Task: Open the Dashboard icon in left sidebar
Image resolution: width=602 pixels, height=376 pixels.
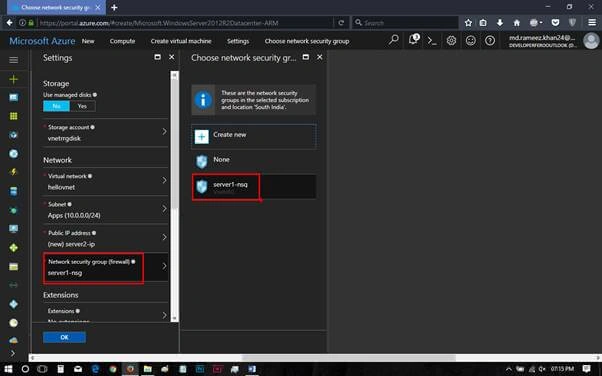Action: tap(13, 98)
